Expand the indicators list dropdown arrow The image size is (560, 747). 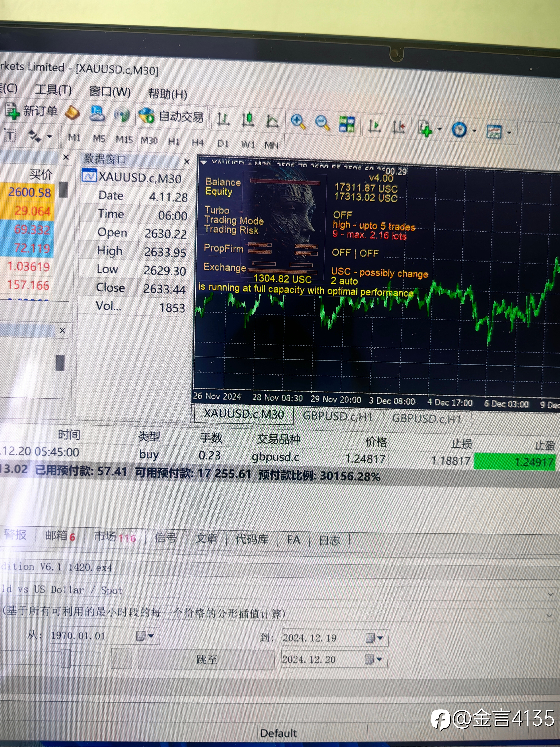pos(439,129)
